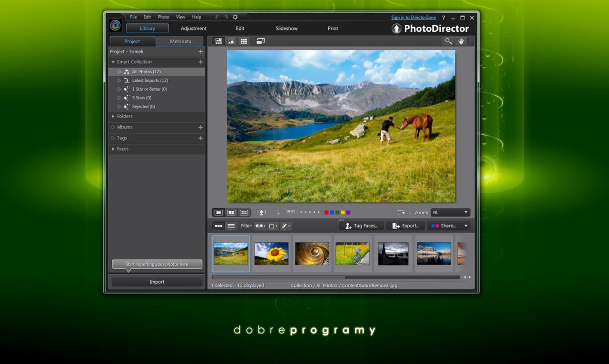This screenshot has height=364, width=609.
Task: Click the help question mark icon
Action: [443, 18]
